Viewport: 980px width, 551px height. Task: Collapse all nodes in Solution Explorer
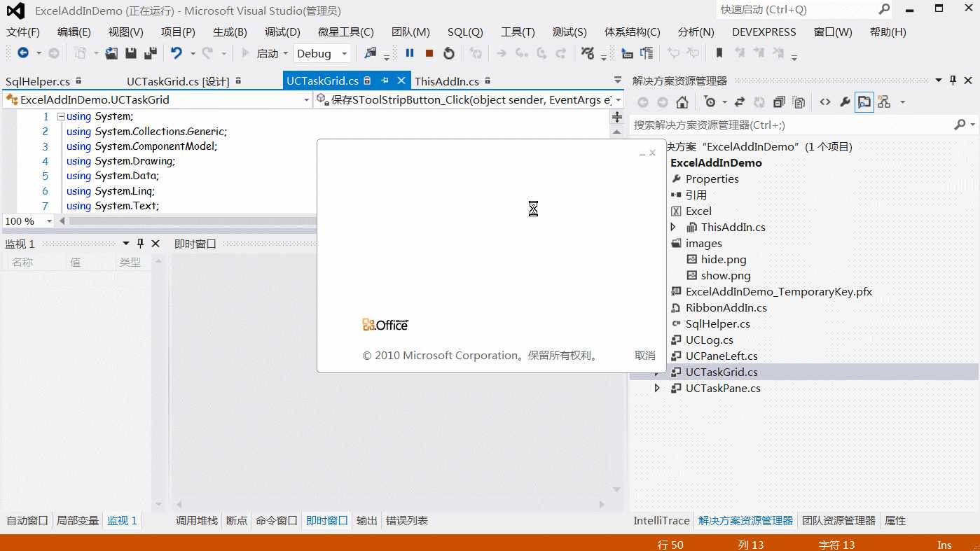pos(779,102)
